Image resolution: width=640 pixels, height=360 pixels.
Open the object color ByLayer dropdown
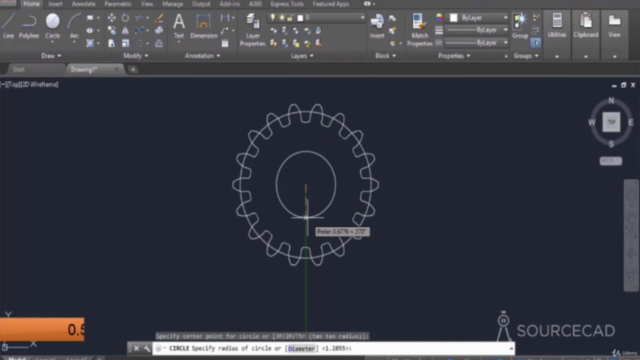coord(505,18)
